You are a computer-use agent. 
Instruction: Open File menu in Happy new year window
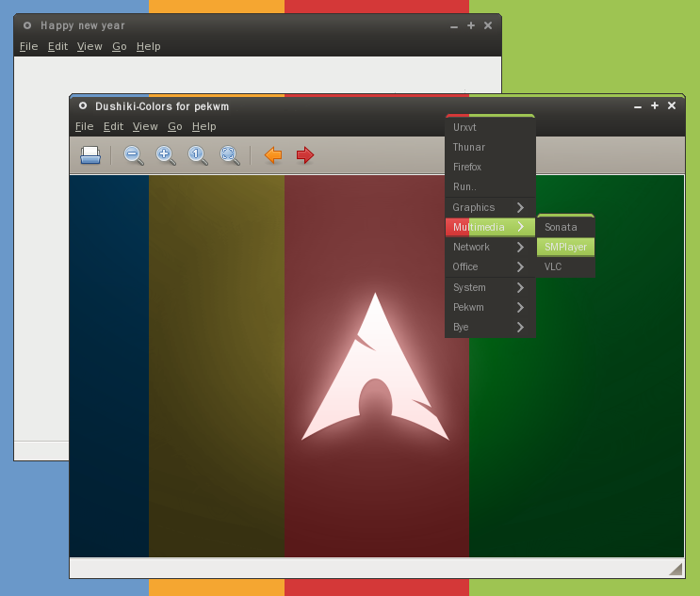coord(29,46)
